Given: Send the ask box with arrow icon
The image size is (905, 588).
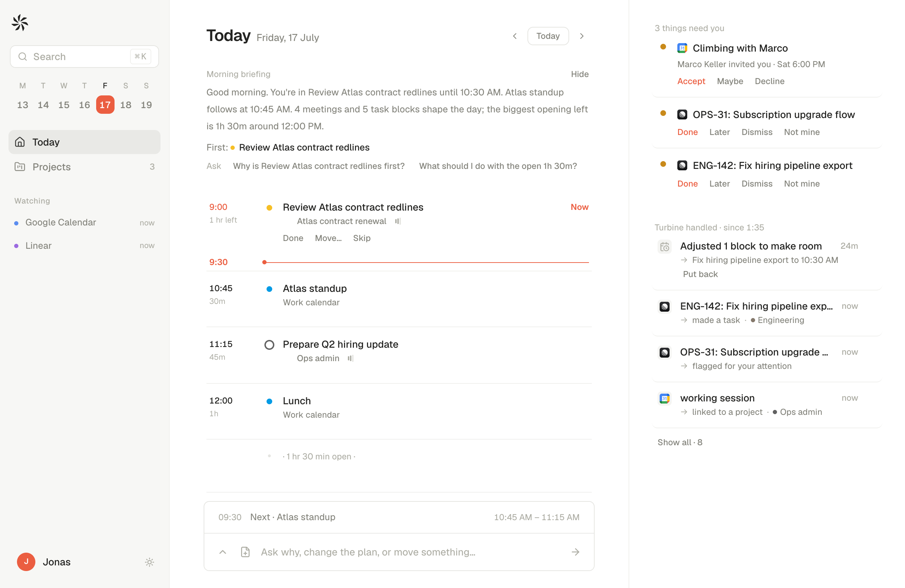Looking at the screenshot, I should [575, 552].
